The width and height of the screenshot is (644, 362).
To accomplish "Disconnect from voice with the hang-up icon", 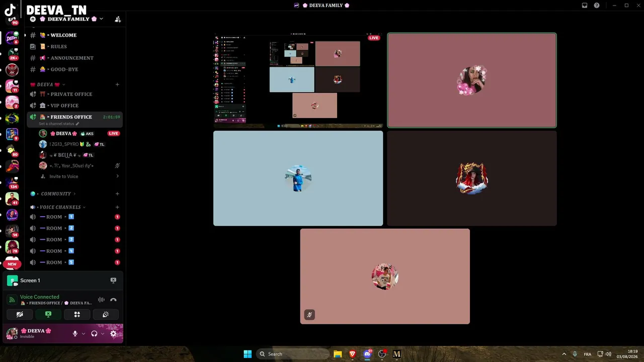I will [x=113, y=300].
